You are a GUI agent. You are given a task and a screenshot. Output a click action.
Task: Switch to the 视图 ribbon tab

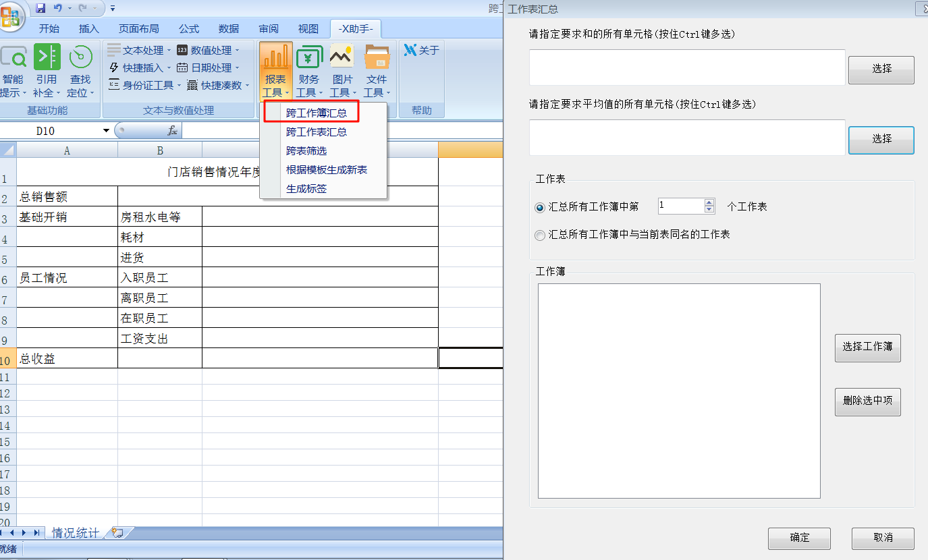click(308, 28)
